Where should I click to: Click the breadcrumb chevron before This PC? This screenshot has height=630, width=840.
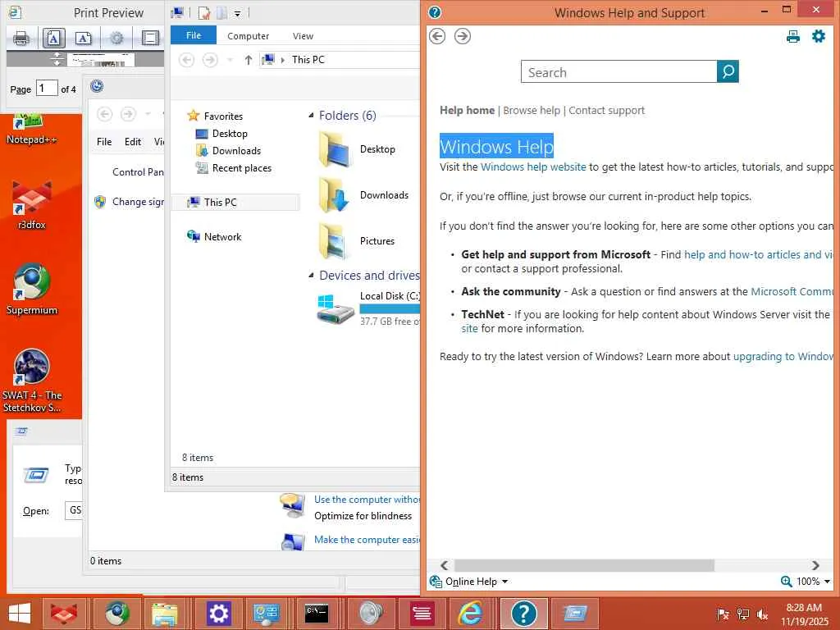283,60
